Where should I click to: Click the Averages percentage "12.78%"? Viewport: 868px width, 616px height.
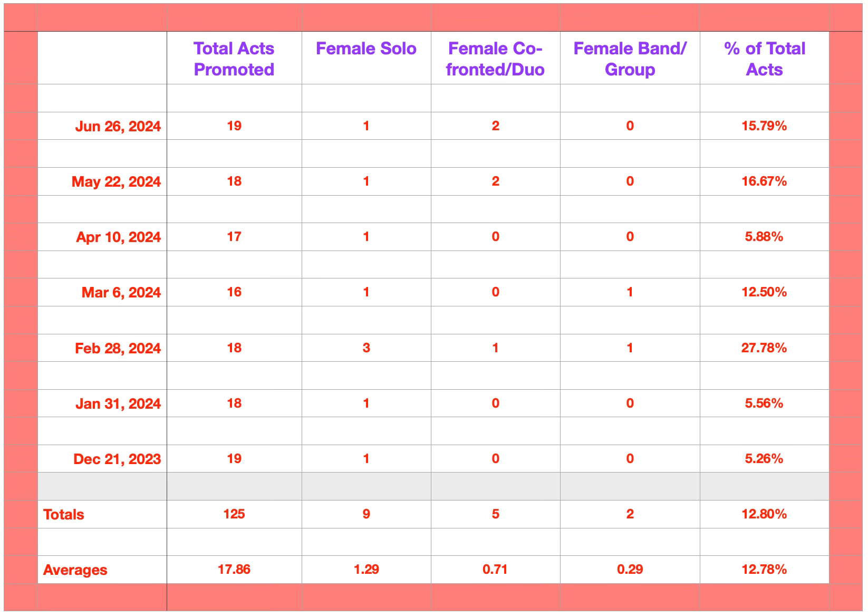[x=764, y=569]
